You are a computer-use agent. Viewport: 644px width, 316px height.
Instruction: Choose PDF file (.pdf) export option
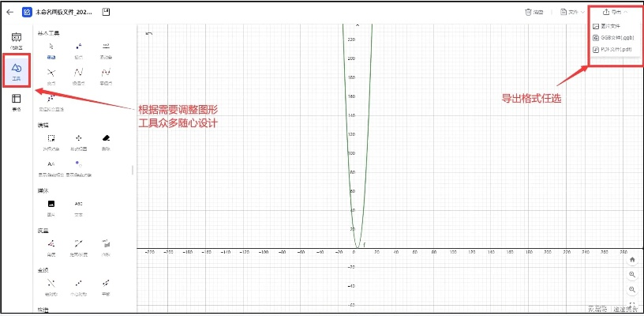(616, 49)
